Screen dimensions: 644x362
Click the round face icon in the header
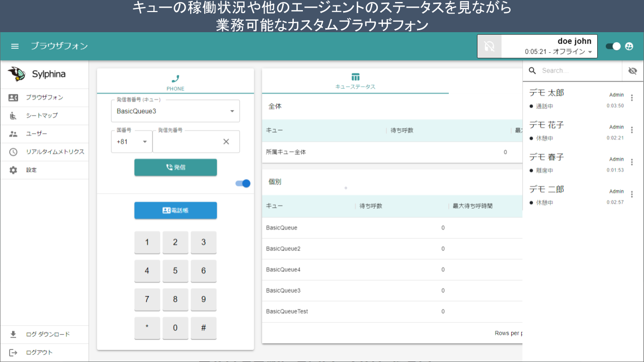[x=629, y=46]
